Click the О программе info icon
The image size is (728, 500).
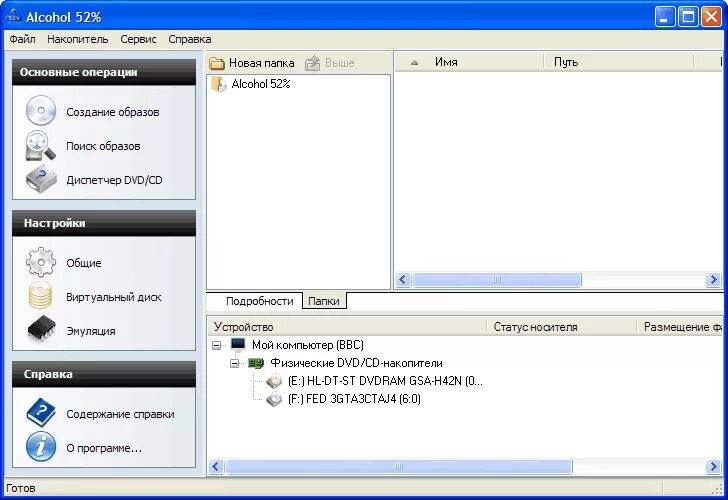41,447
